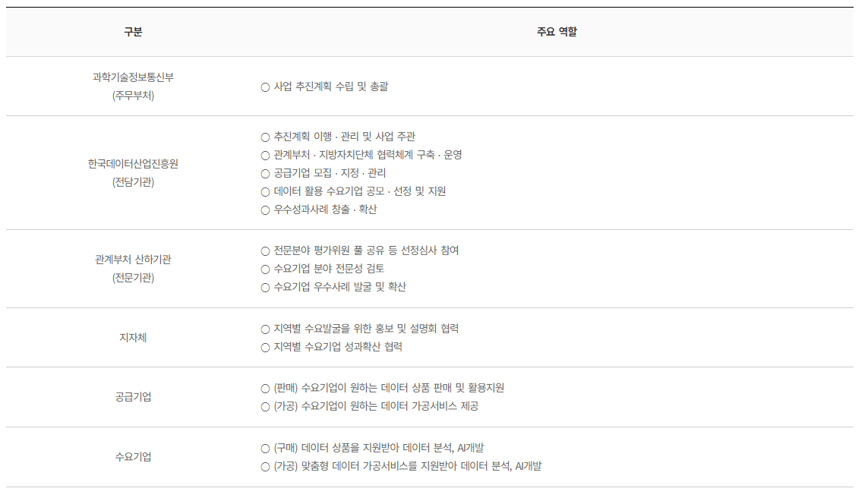The height and width of the screenshot is (501, 868).
Task: Click the bullet before 전문분야 평가위원 풀 공유
Action: click(265, 250)
